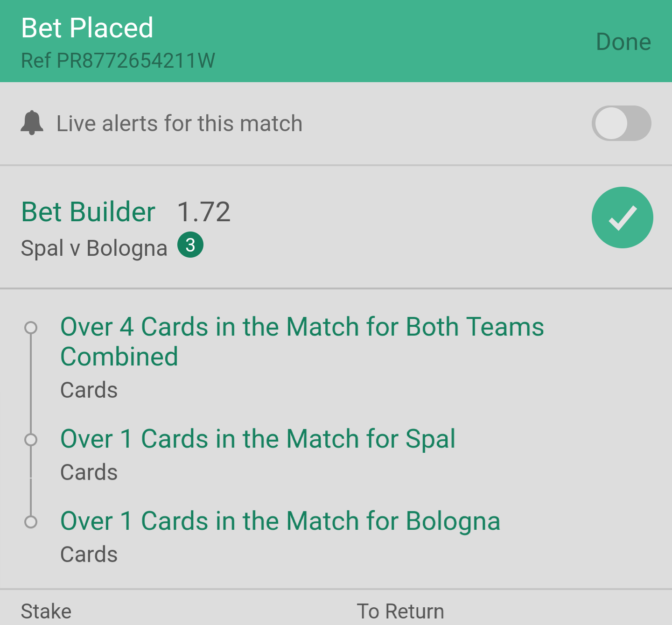
Task: Click the Cards label under the Spal selection
Action: 89,472
